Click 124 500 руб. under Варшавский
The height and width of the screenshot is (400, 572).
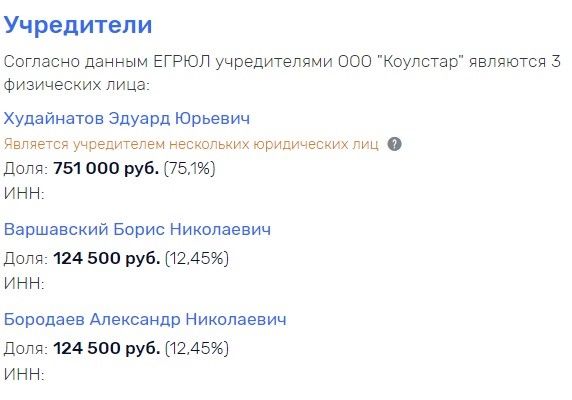107,258
